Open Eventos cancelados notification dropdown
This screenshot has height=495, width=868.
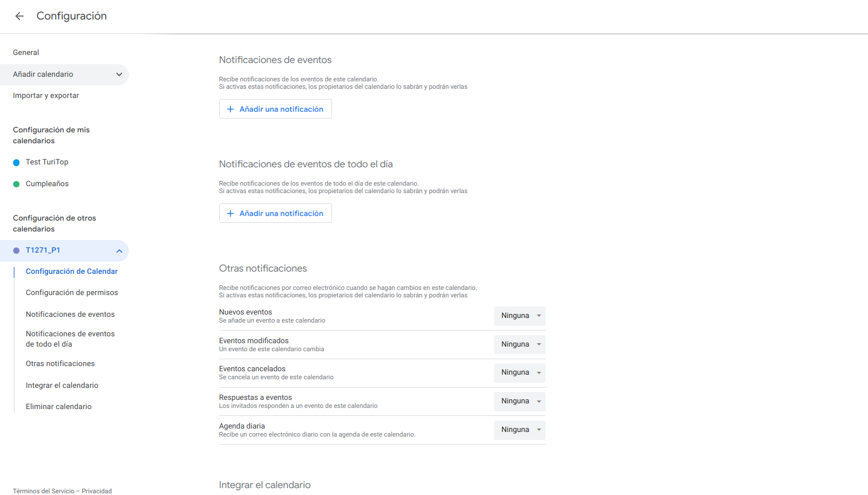coord(519,373)
